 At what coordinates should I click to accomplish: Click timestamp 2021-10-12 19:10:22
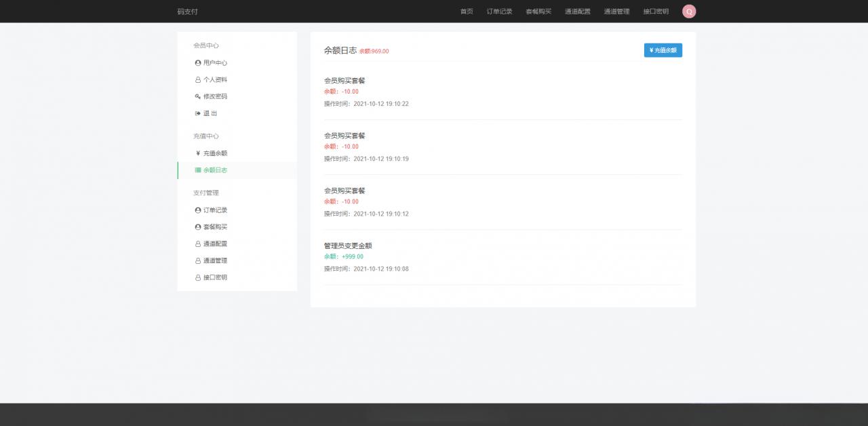click(381, 104)
